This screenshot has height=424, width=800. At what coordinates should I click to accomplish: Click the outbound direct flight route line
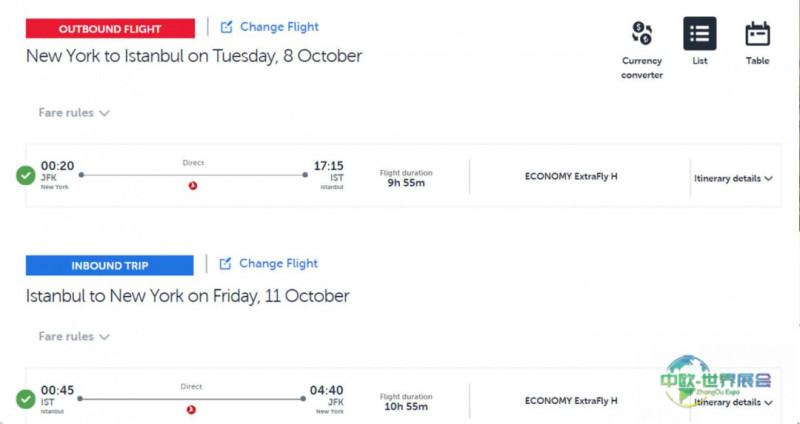tap(193, 175)
